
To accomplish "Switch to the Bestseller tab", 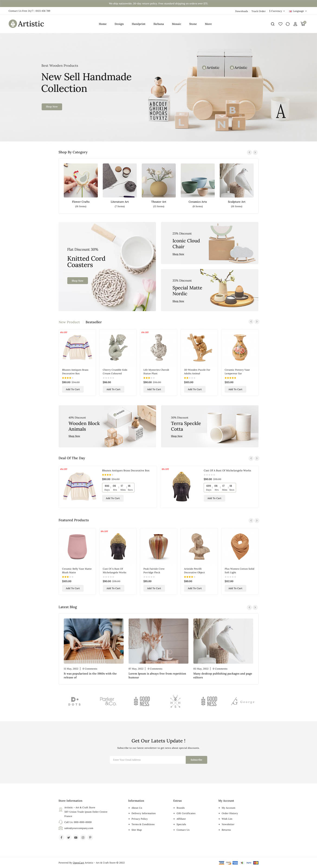I will 93,322.
